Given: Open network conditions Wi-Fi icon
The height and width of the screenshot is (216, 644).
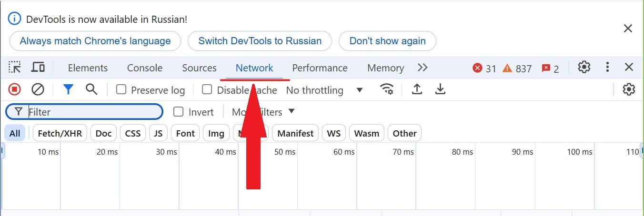Looking at the screenshot, I should click(387, 89).
